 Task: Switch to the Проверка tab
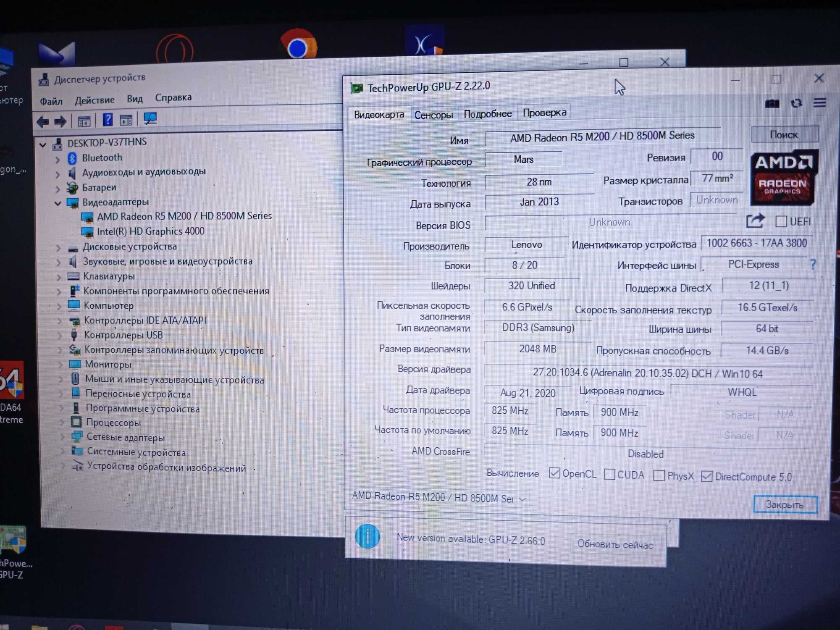[544, 113]
